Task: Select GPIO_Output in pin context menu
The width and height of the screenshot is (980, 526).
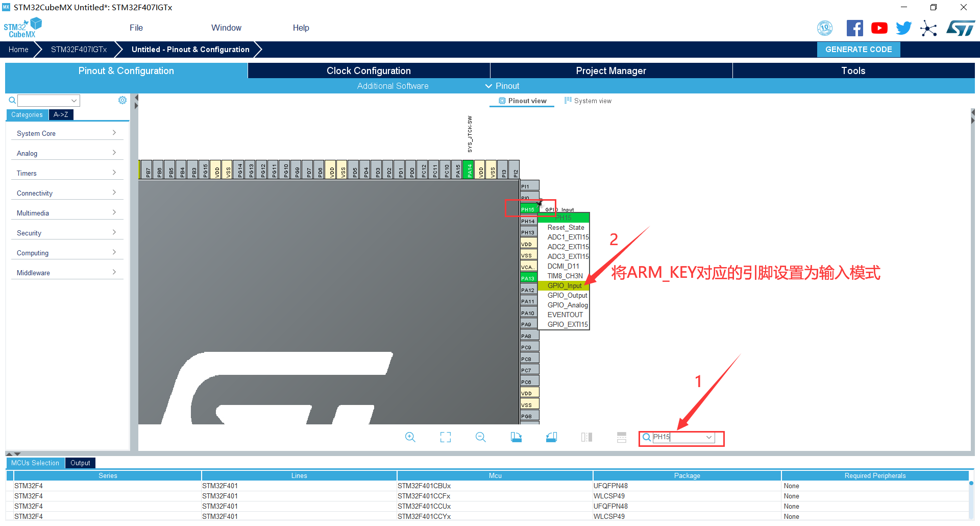Action: click(x=567, y=295)
